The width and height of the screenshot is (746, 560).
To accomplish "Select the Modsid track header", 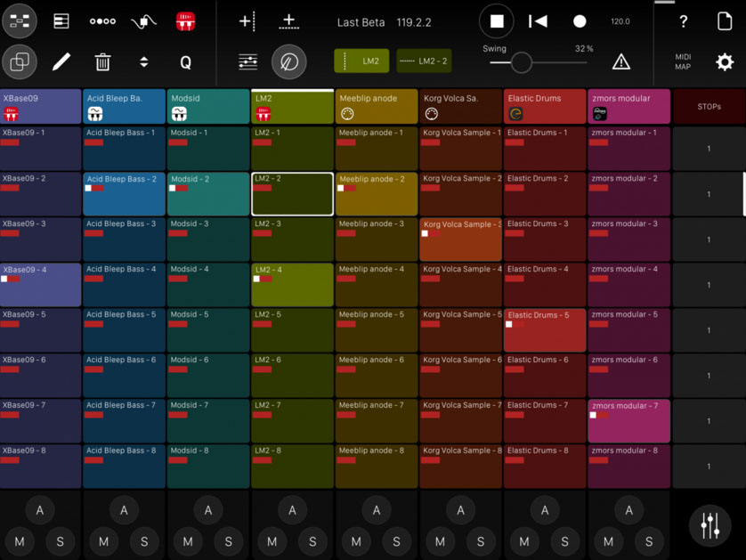I will pyautogui.click(x=208, y=106).
